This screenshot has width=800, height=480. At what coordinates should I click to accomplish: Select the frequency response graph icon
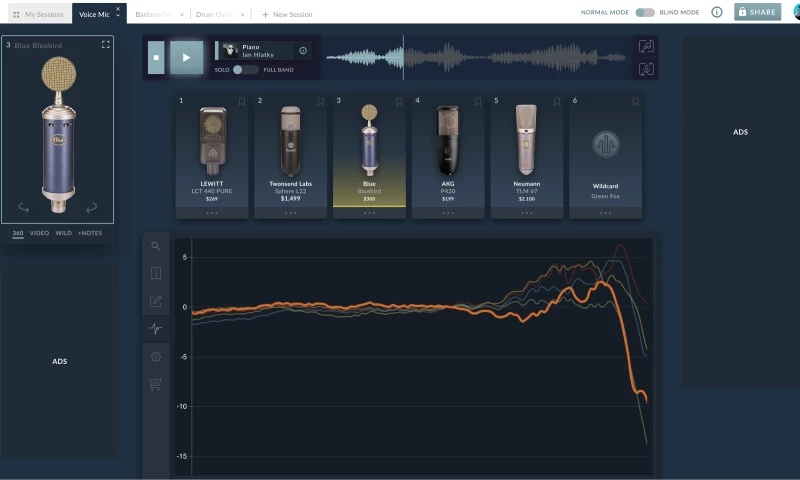click(156, 329)
